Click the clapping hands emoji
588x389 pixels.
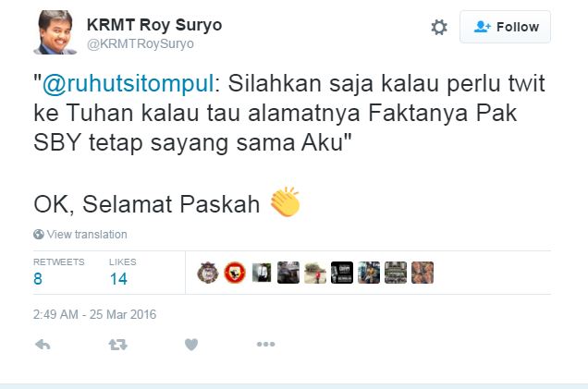click(x=286, y=202)
